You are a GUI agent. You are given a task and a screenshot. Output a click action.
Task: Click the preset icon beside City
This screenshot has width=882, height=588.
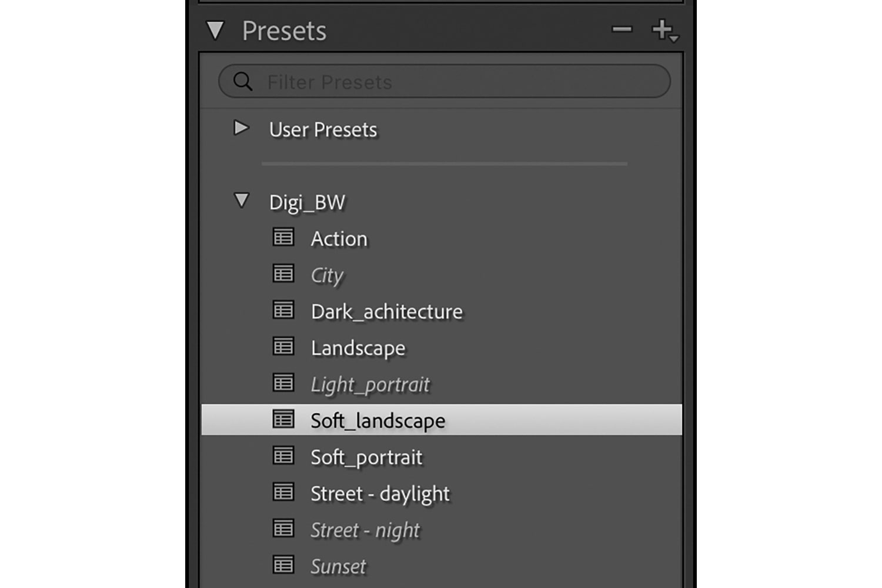283,274
